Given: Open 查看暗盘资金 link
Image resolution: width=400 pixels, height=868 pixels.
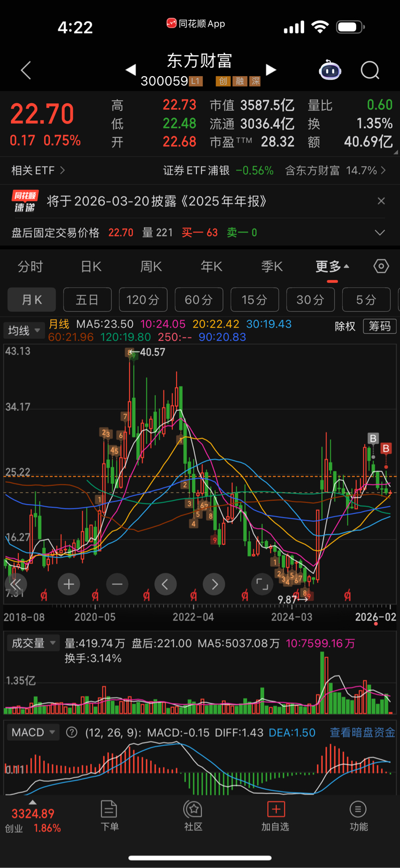Looking at the screenshot, I should click(x=362, y=732).
